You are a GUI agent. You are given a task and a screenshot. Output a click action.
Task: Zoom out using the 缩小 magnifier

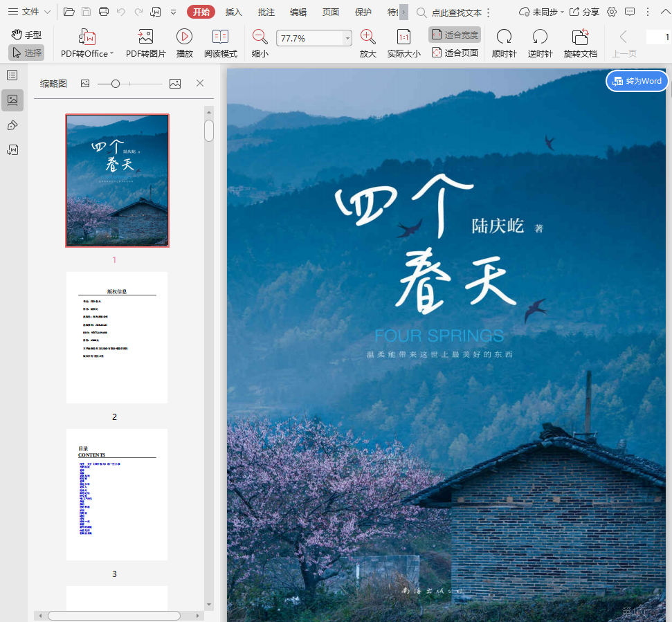point(260,37)
